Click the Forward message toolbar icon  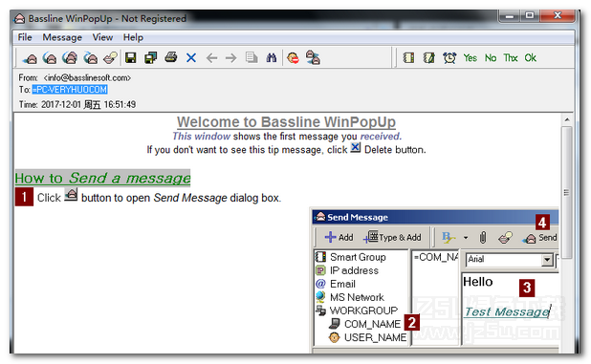coord(90,58)
